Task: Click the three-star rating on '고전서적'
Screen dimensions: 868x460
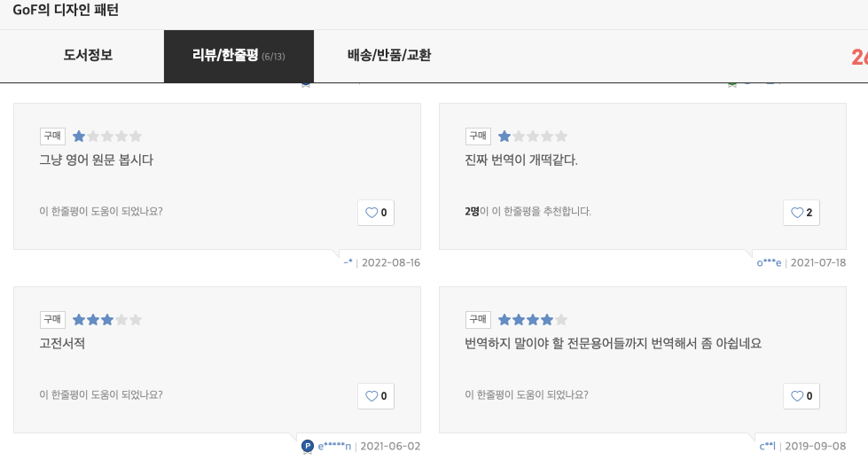Action: [x=107, y=319]
